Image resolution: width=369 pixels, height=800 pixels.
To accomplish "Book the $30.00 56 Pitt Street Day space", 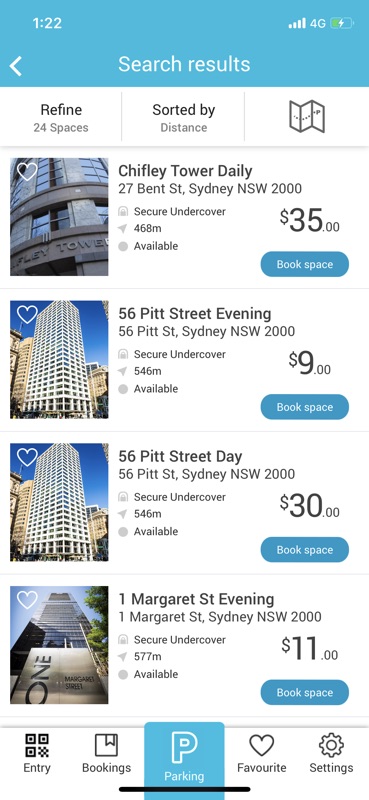I will 305,550.
